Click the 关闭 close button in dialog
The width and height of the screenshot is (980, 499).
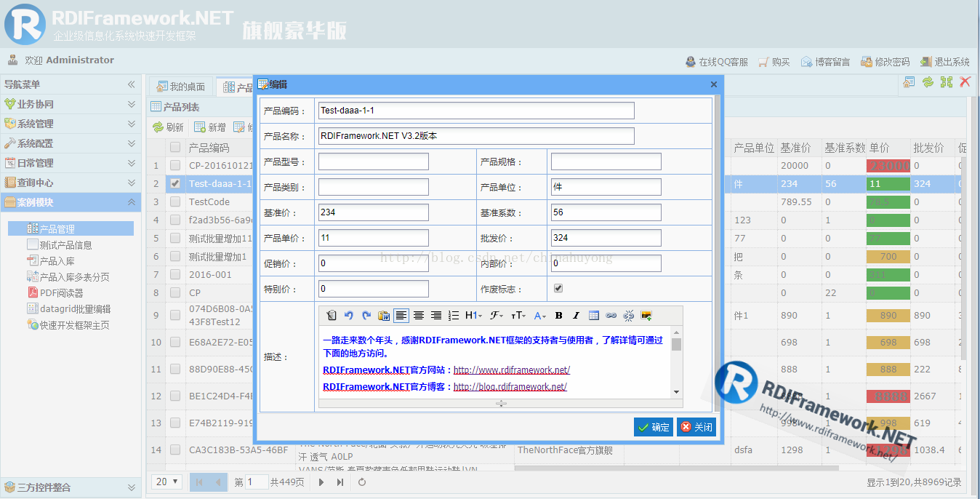tap(696, 427)
